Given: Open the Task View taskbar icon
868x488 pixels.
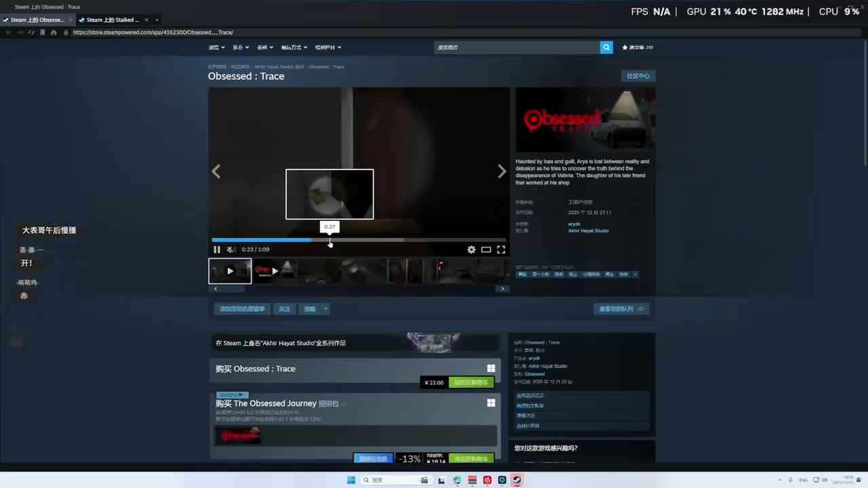Looking at the screenshot, I should coord(442,480).
